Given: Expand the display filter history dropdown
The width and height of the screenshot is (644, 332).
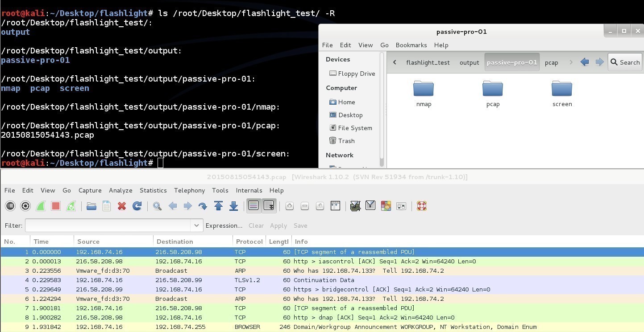Looking at the screenshot, I should (x=196, y=225).
